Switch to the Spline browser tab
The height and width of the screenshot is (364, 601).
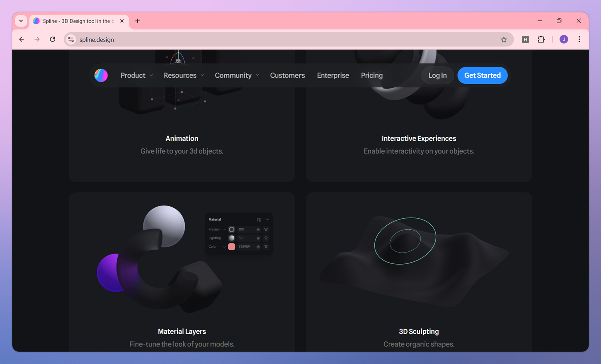(x=78, y=21)
